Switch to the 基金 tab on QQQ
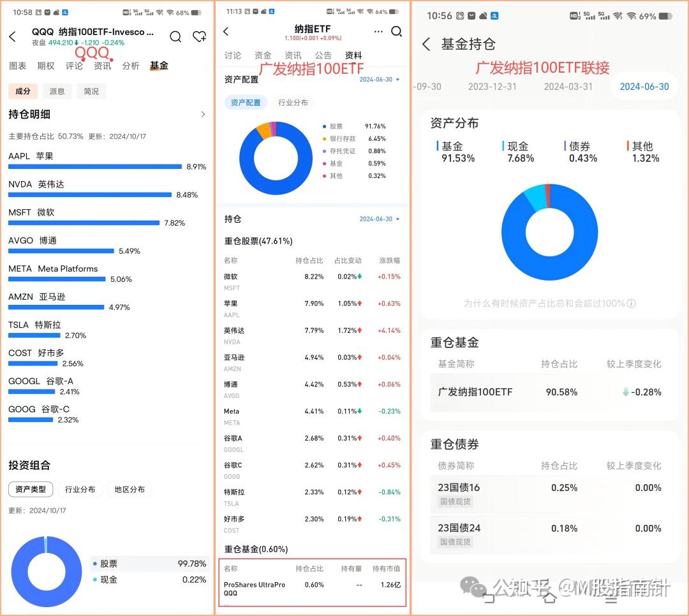The height and width of the screenshot is (616, 689). pos(159,66)
